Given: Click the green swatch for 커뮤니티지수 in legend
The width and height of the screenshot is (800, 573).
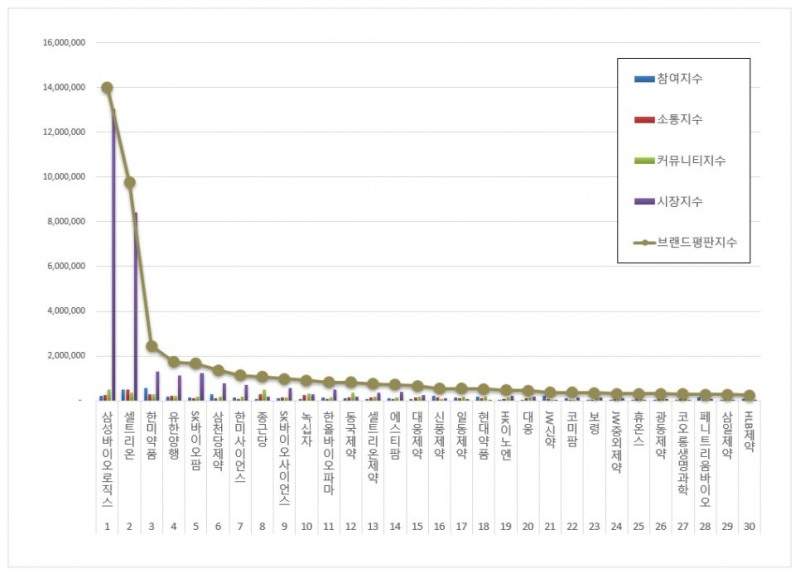Looking at the screenshot, I should click(x=644, y=161).
